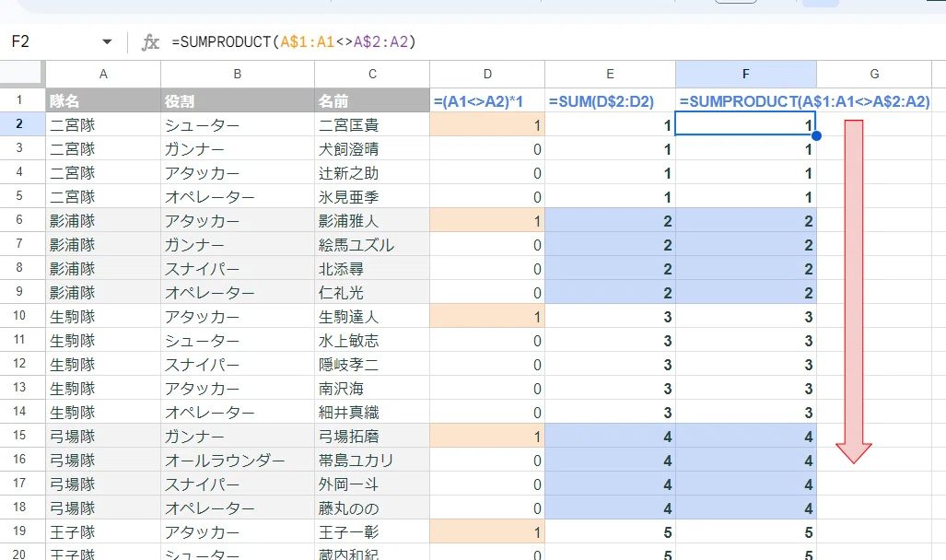Click cell 犬飼澄晴
This screenshot has height=560, width=946.
click(x=372, y=149)
